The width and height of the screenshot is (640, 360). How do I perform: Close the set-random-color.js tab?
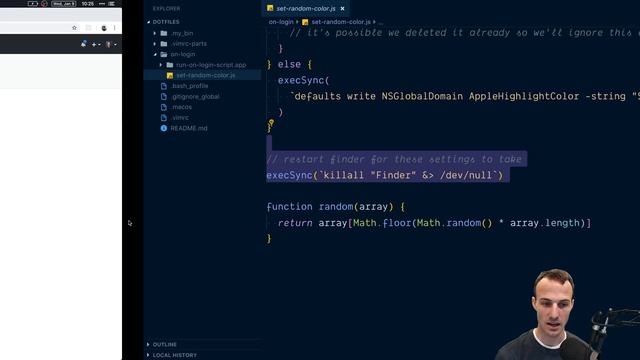coord(342,8)
